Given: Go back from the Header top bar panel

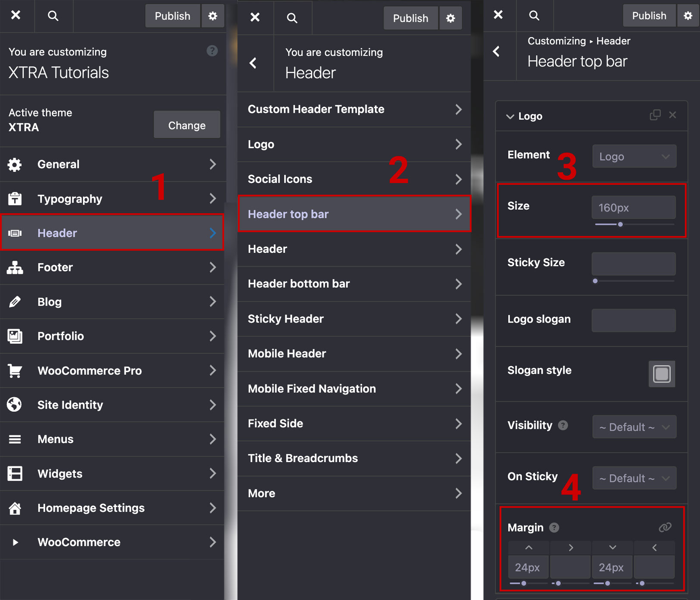Looking at the screenshot, I should tap(497, 52).
